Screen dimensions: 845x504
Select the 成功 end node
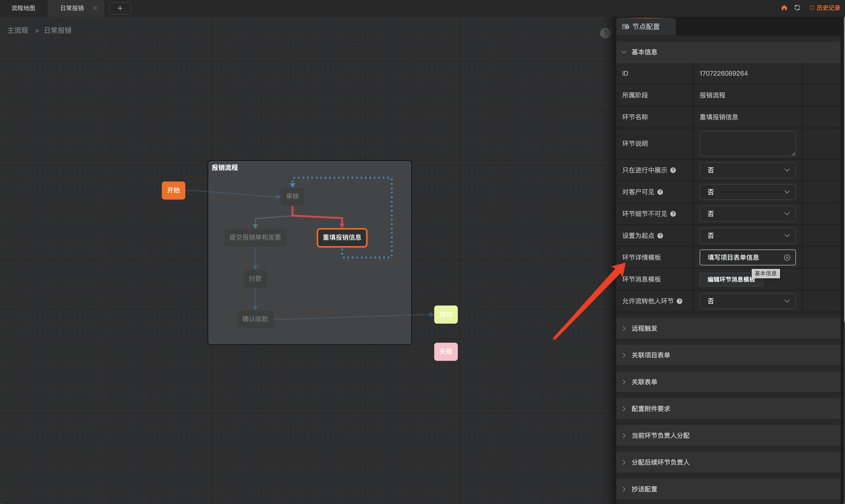(446, 315)
